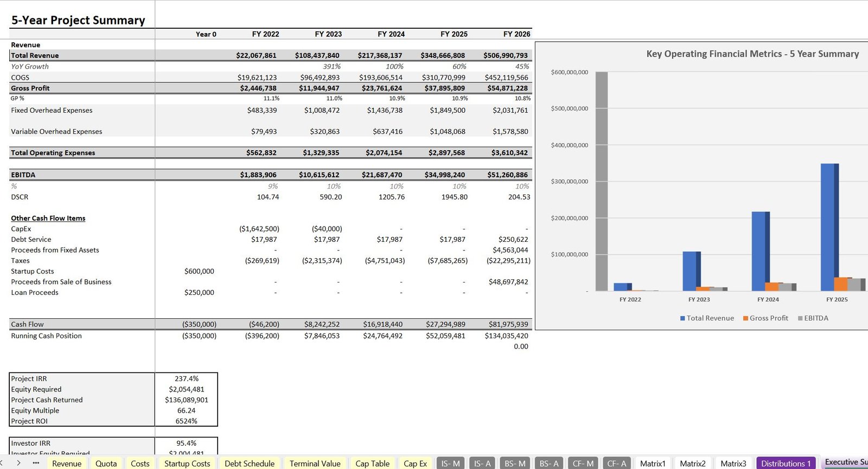The image size is (868, 469).
Task: Select the 5-Year Project Summary title cell
Action: click(x=78, y=20)
